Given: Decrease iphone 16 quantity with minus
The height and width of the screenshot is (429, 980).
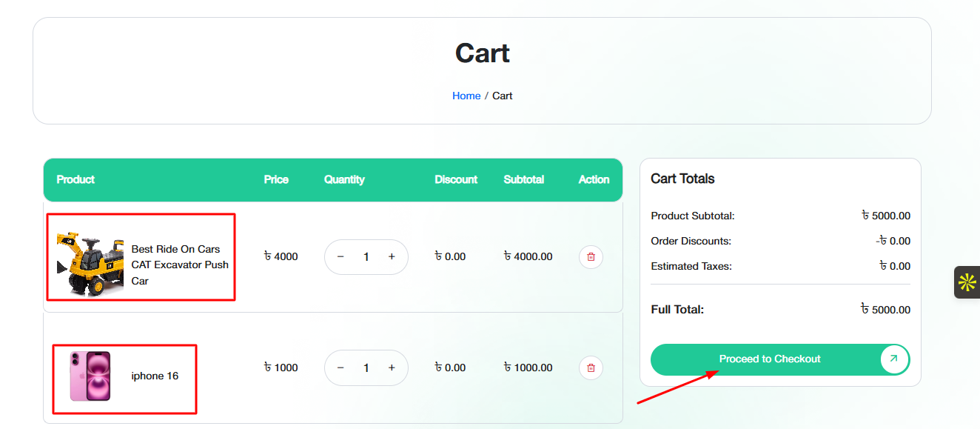Looking at the screenshot, I should [340, 368].
